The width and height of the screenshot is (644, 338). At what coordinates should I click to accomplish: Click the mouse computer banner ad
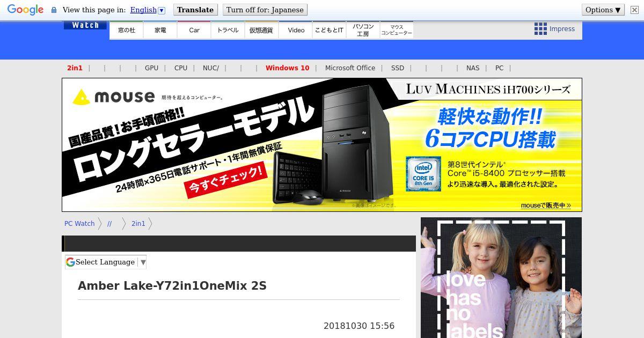pos(322,145)
